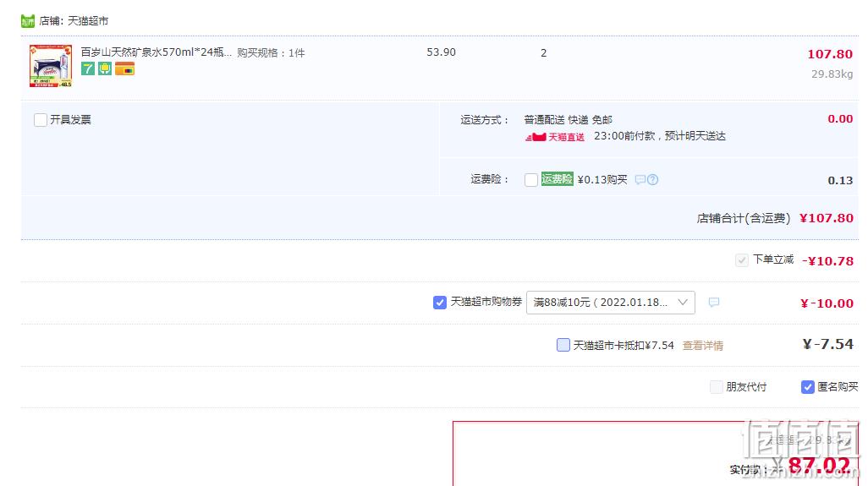Viewport: 868px width, 486px height.
Task: Open the 运费险 question mark help icon
Action: pyautogui.click(x=652, y=180)
